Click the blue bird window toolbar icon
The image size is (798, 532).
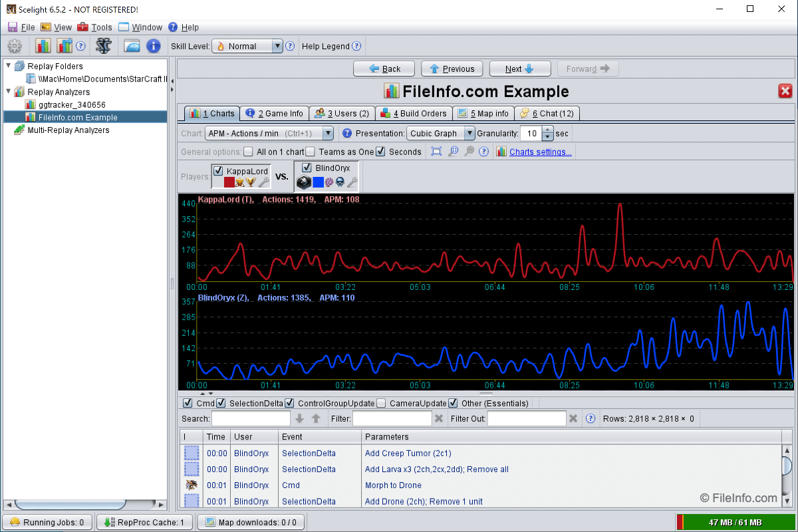tap(132, 46)
